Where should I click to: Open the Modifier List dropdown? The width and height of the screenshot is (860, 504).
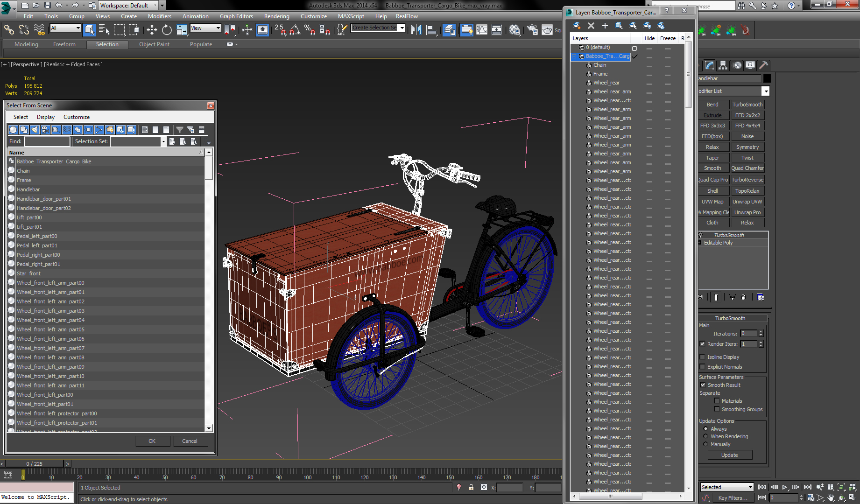(765, 91)
